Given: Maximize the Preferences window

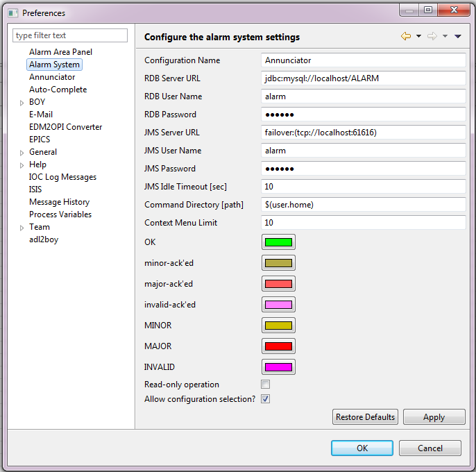Looking at the screenshot, I should [428, 10].
